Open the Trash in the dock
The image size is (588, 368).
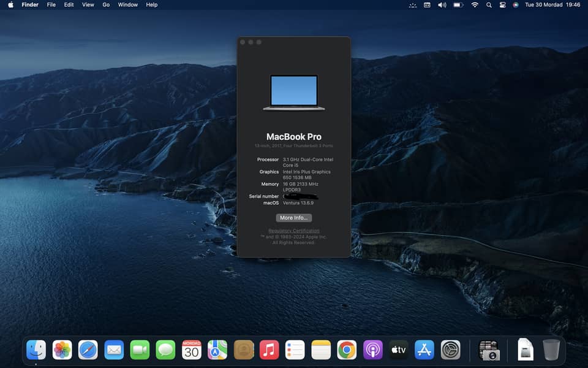[551, 350]
